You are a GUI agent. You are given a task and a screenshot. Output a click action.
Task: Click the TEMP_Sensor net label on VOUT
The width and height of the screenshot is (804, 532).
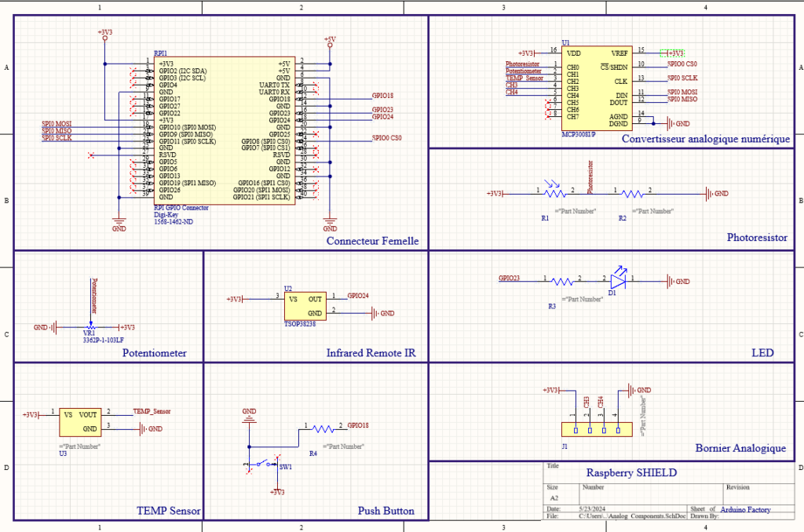152,411
